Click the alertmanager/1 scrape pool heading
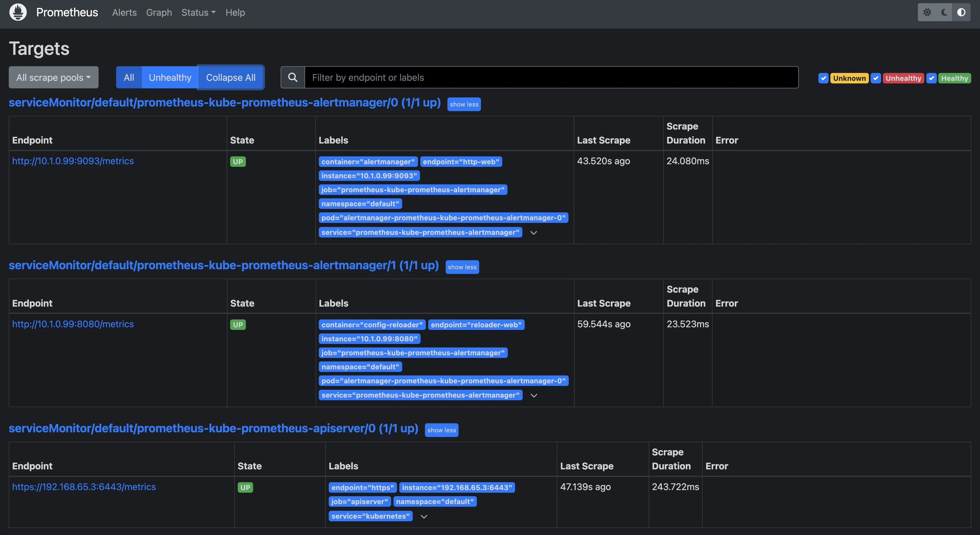This screenshot has height=535, width=980. (x=224, y=265)
